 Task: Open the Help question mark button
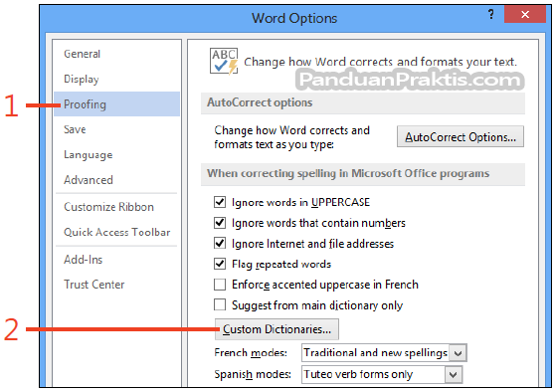coord(491,15)
